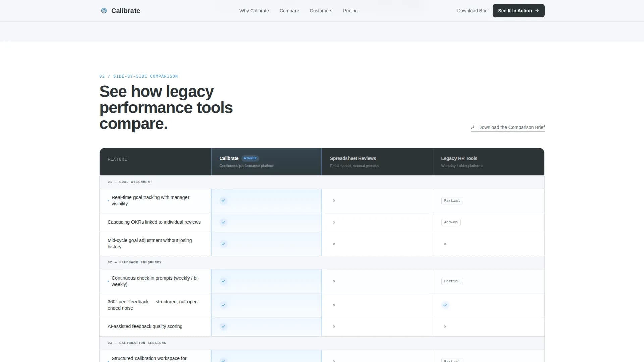Screen dimensions: 644x362
Task: Click Calibrate checkmark for Cascading OKRs row
Action: click(223, 222)
